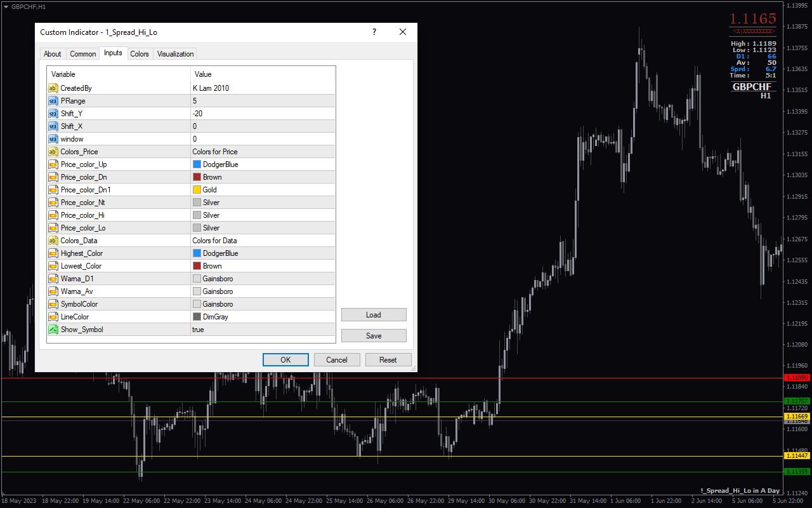Click the SymbolColor variable name

pyautogui.click(x=79, y=304)
